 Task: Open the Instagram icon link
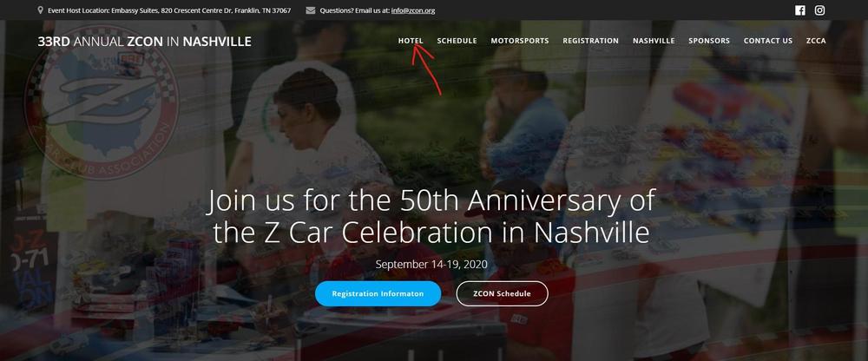[820, 10]
